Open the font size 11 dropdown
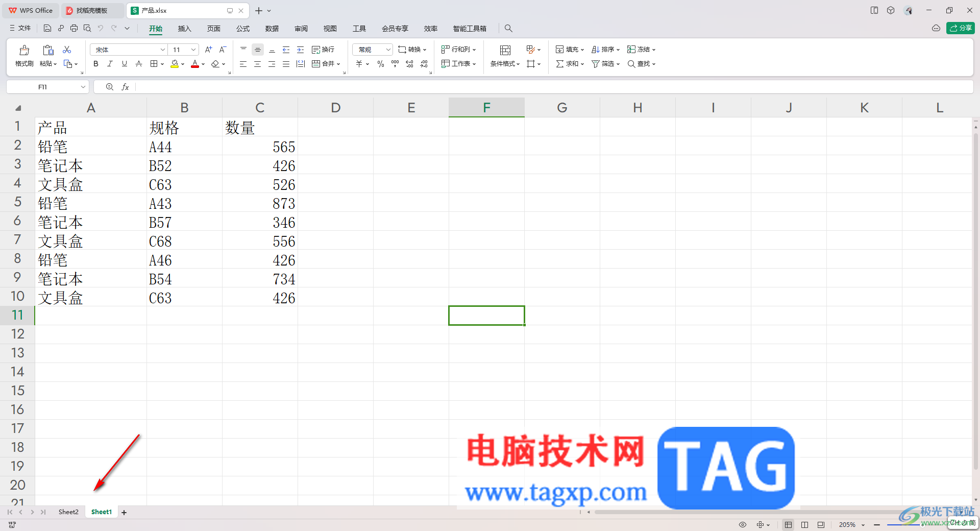The width and height of the screenshot is (980, 531). pyautogui.click(x=193, y=50)
